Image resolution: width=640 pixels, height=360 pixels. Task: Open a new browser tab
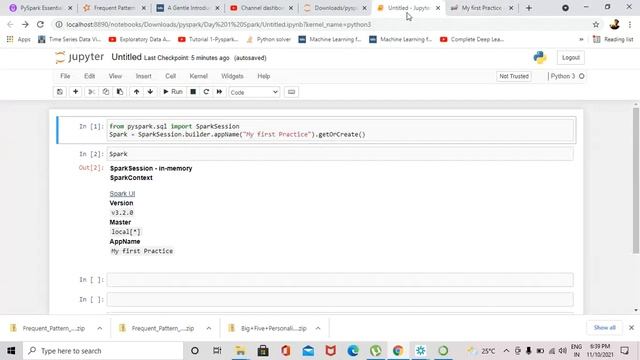tap(529, 8)
